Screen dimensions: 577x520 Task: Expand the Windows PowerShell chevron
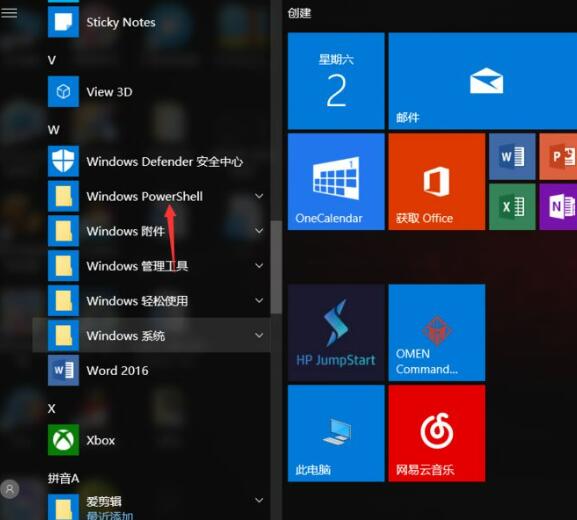point(259,196)
